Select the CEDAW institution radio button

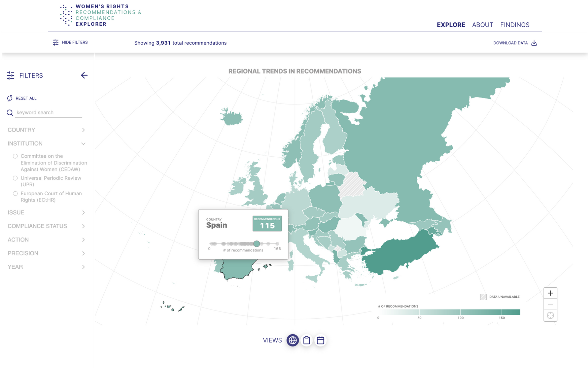point(15,156)
